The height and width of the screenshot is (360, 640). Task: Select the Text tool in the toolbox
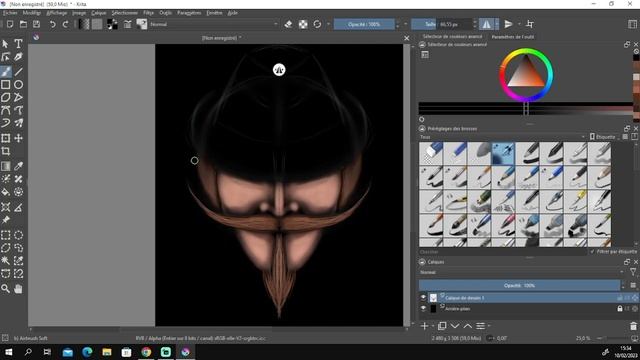(18, 44)
